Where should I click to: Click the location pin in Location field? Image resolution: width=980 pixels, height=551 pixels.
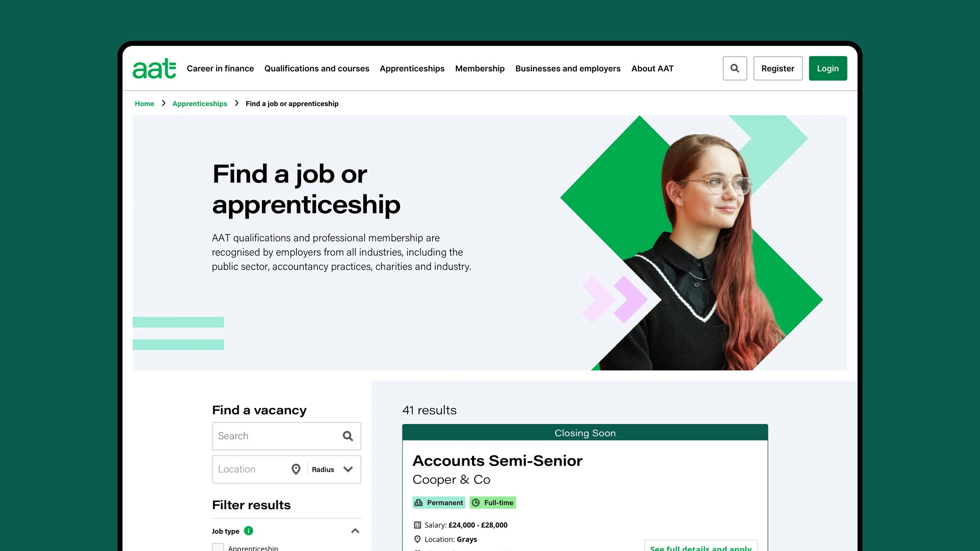[296, 469]
